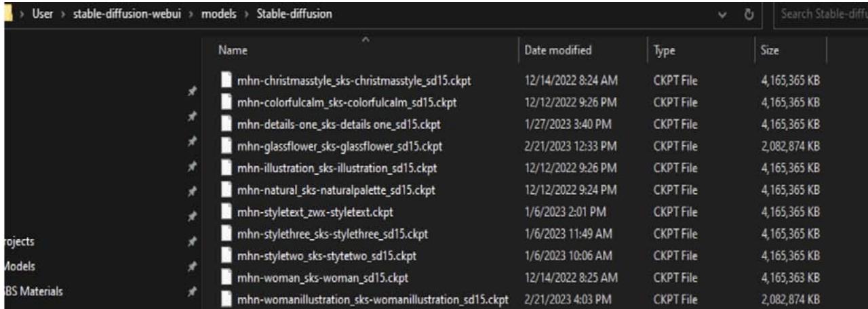This screenshot has height=309, width=868.
Task: Click the file icon of mhn-woman_sks-woman checkpoint
Action: 227,278
